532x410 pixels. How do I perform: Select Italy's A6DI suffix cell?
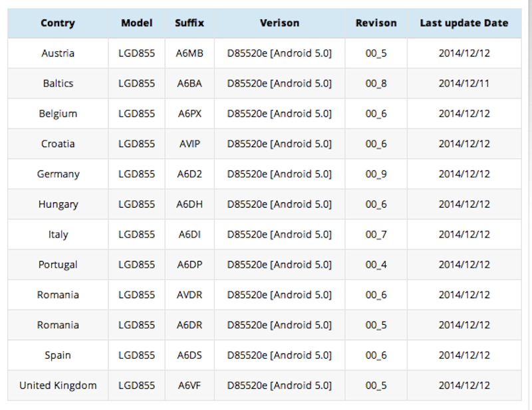[190, 235]
